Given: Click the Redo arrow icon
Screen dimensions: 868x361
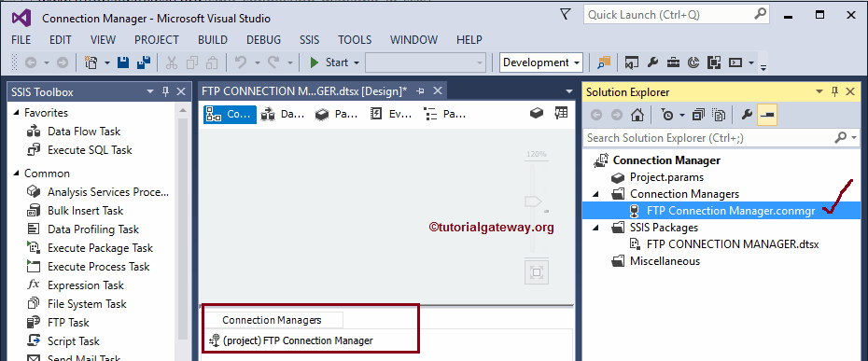Looking at the screenshot, I should [273, 62].
